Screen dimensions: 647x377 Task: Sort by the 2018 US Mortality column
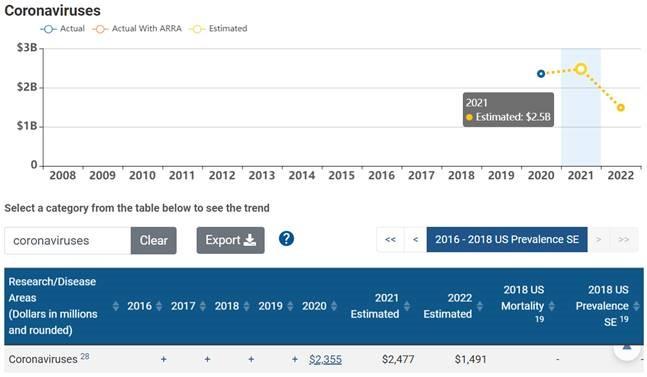pyautogui.click(x=552, y=306)
